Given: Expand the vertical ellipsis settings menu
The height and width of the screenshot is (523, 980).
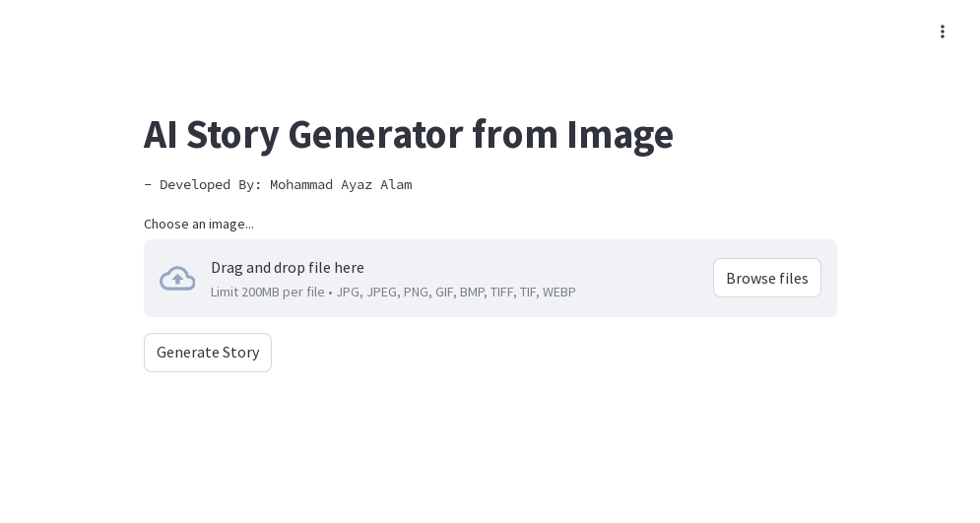Looking at the screenshot, I should (x=943, y=32).
